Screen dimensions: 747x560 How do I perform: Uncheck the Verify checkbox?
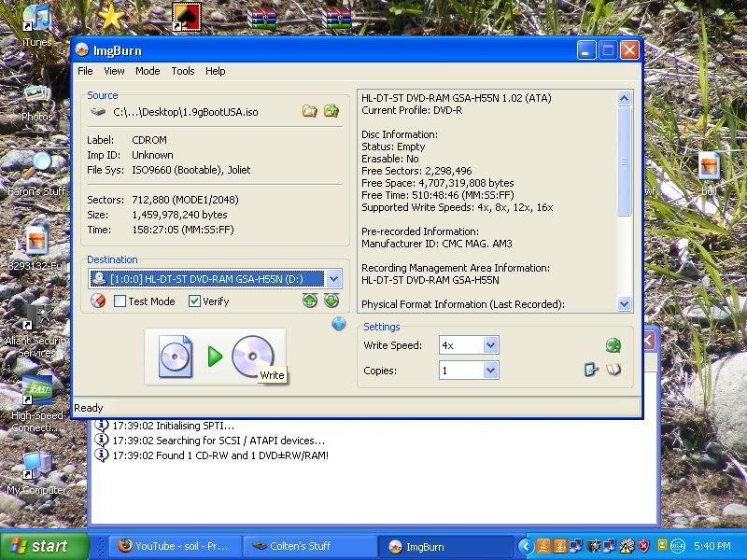[x=194, y=301]
